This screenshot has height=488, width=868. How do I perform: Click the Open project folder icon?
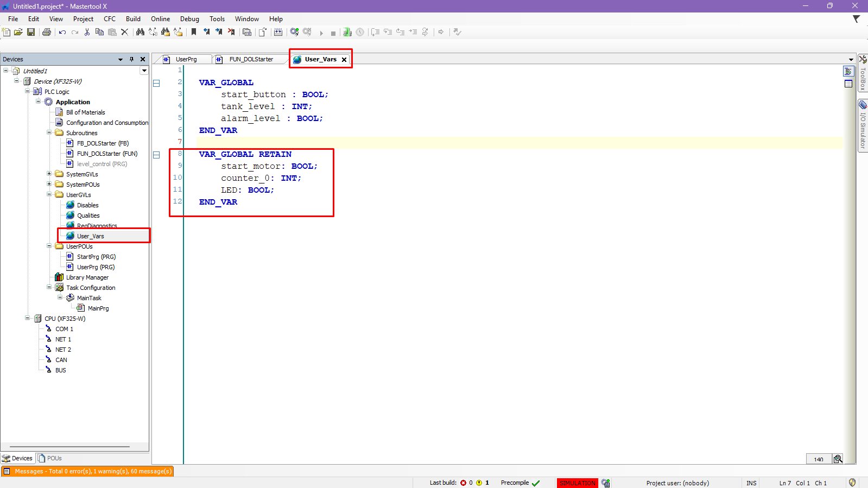point(18,32)
